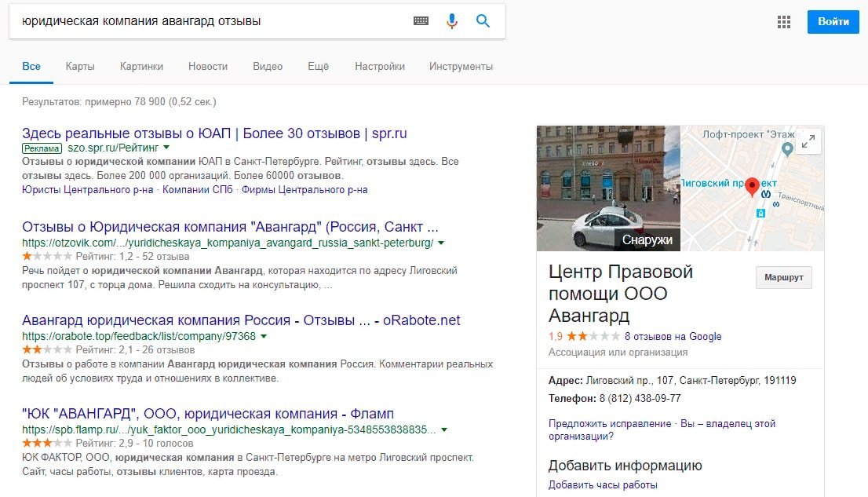Open the Новости tab

208,67
